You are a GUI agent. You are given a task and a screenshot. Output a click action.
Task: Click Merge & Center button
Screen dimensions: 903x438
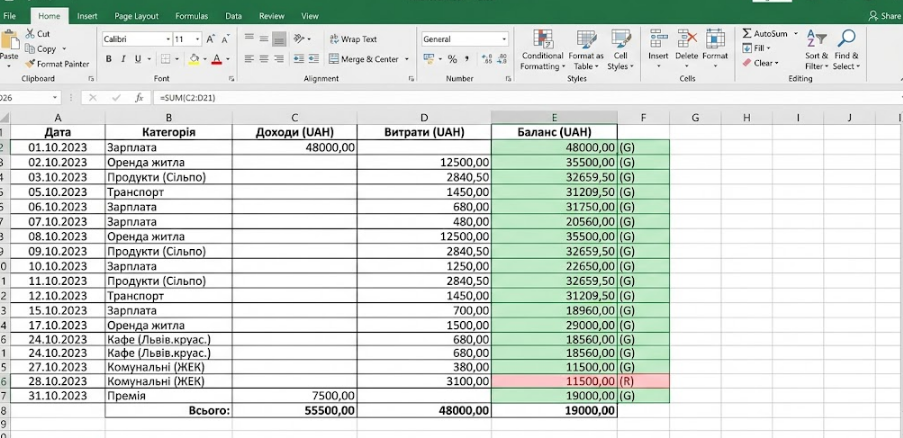[x=363, y=59]
